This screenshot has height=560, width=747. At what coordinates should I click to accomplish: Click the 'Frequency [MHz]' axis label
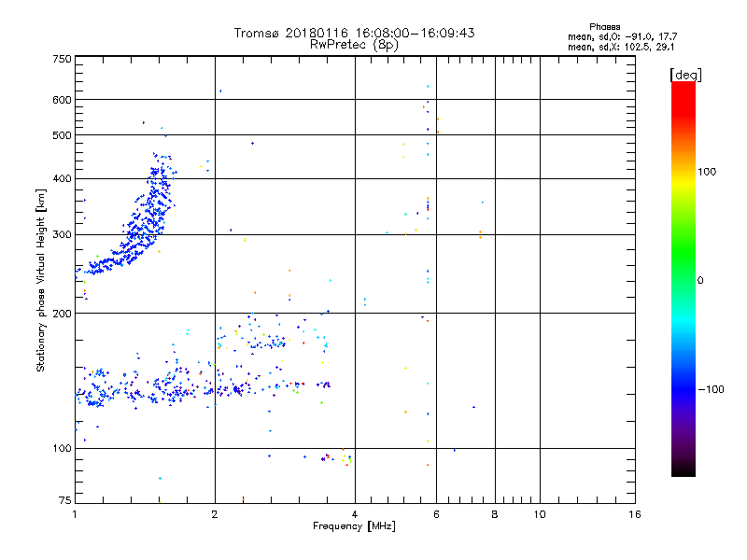(x=354, y=526)
